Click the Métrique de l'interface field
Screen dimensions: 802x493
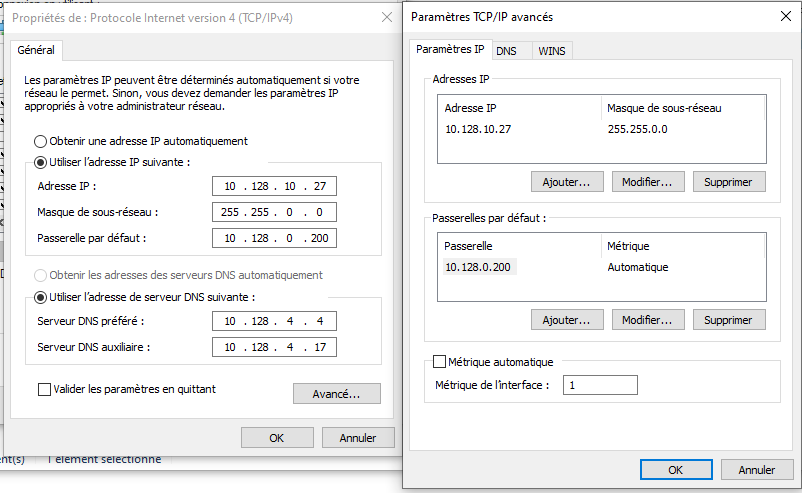(600, 385)
